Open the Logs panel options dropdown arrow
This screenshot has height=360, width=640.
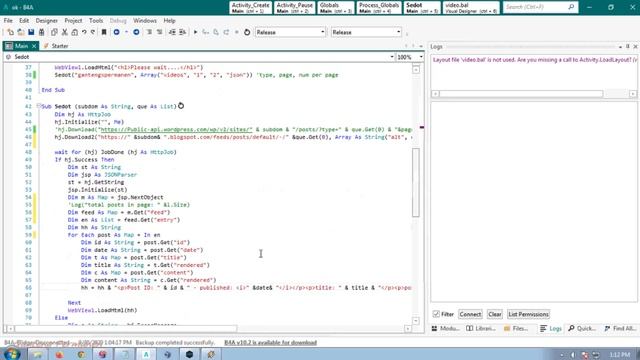(x=620, y=47)
